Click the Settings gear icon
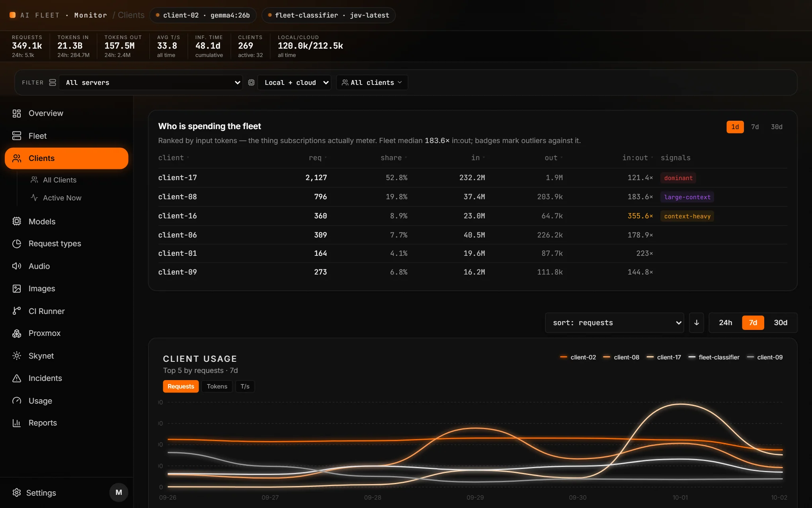Image resolution: width=812 pixels, height=508 pixels. coord(17,493)
